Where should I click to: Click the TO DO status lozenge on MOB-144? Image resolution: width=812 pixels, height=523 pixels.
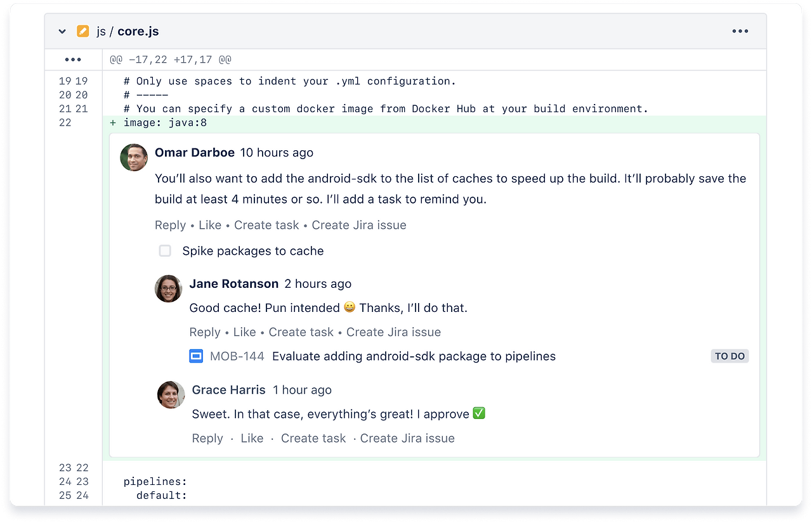(x=730, y=356)
